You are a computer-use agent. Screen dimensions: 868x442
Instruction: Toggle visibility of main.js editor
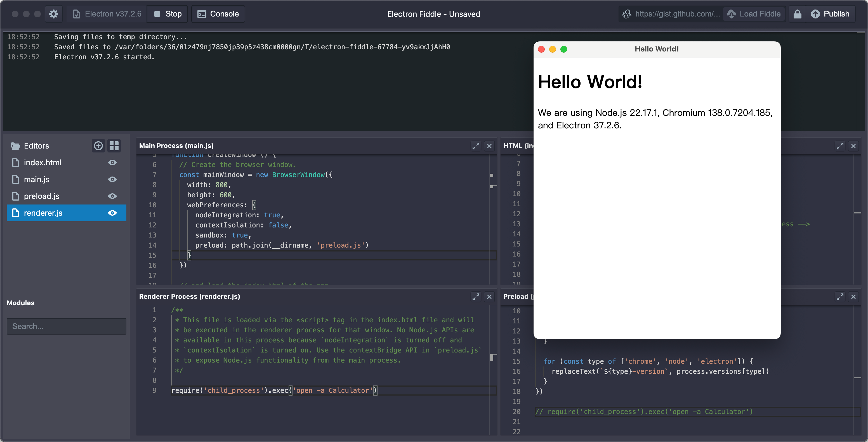[112, 179]
